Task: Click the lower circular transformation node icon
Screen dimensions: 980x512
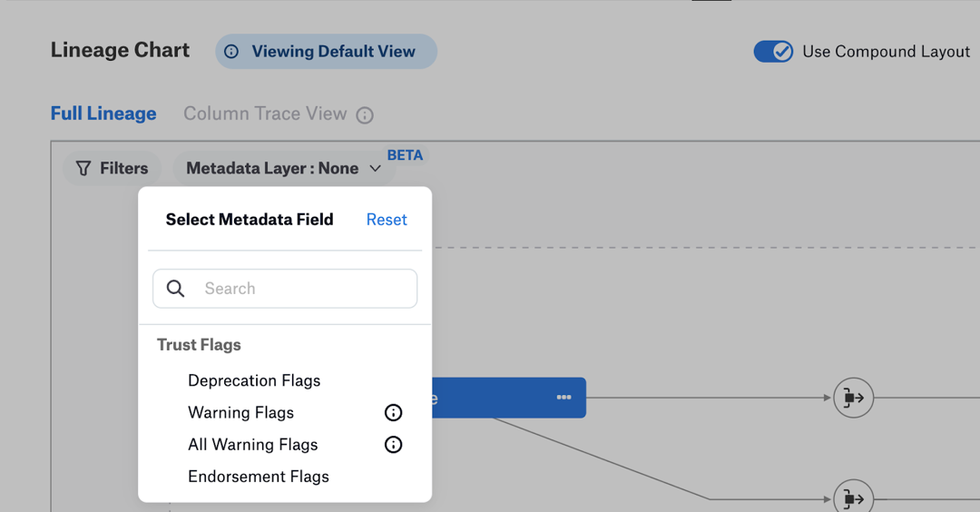Action: (853, 498)
